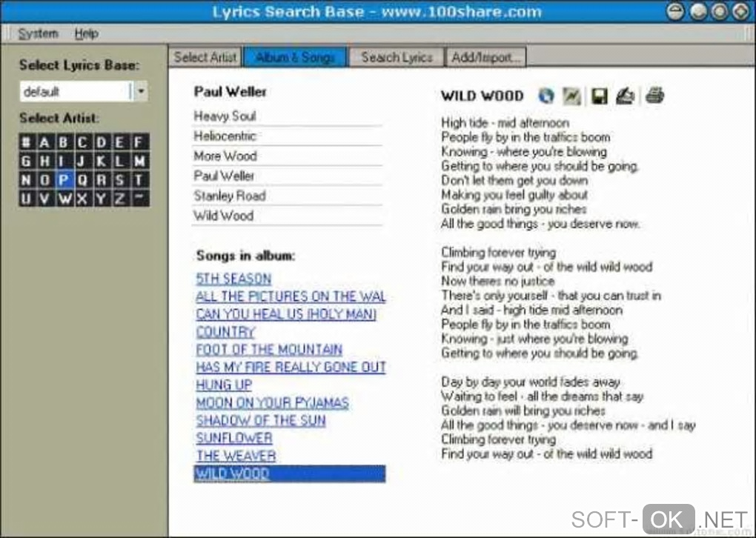Screen dimensions: 756x538
Task: Switch to the Search Lyrics tab
Action: tap(397, 57)
